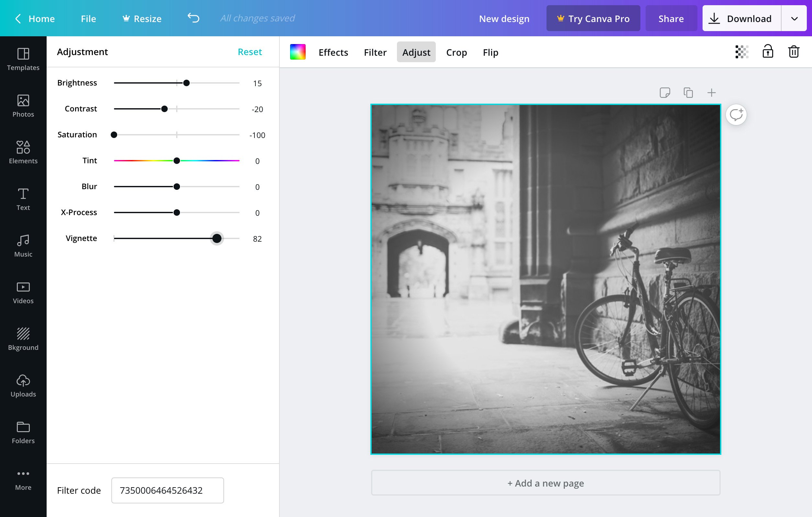Delete the selected image with trash icon
This screenshot has width=812, height=517.
793,52
